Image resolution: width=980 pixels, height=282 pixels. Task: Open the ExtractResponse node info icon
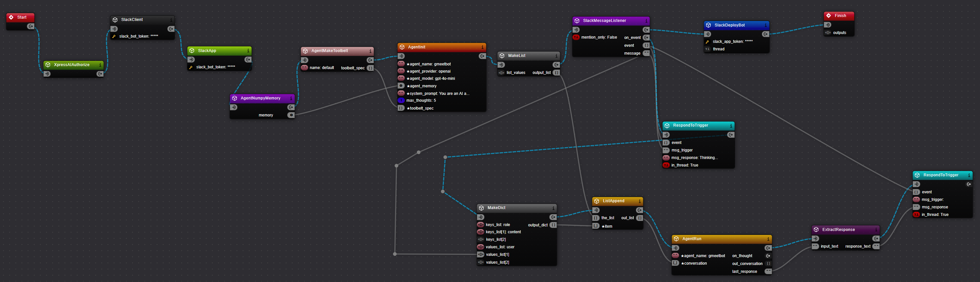point(876,230)
